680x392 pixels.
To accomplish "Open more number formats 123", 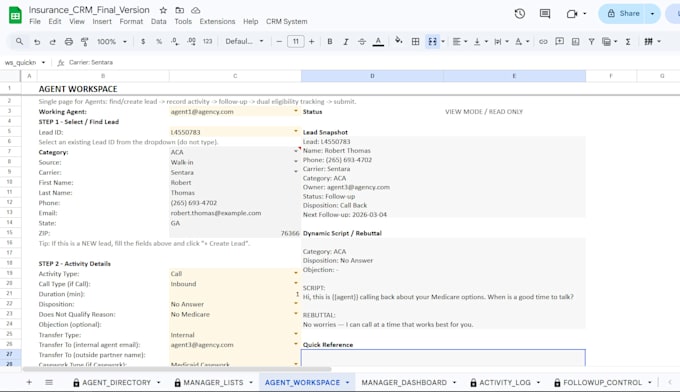I will coord(208,42).
